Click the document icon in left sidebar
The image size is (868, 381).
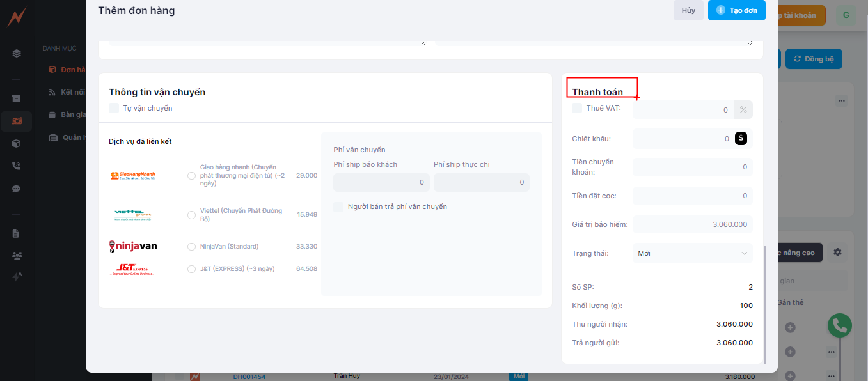17,233
